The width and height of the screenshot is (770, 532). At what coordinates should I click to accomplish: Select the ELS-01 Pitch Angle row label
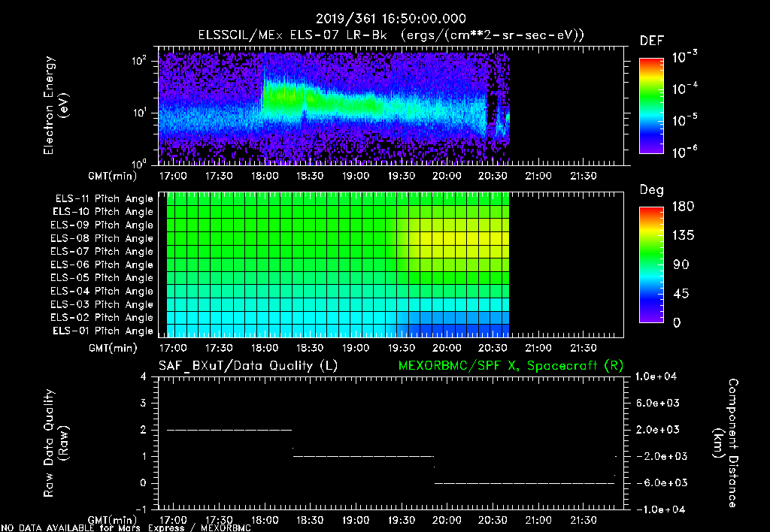click(104, 331)
